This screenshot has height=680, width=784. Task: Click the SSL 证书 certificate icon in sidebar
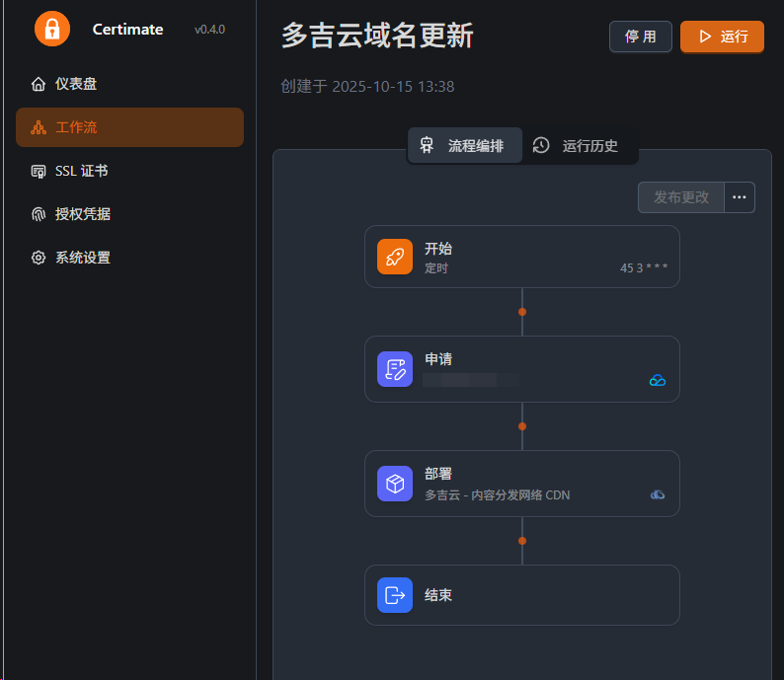pos(39,171)
